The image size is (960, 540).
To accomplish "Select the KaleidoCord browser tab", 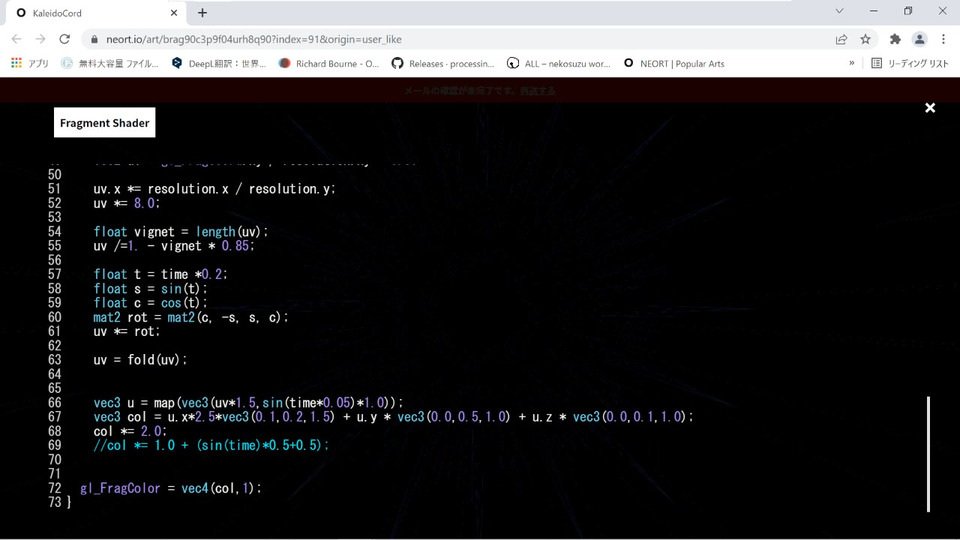I will 97,13.
